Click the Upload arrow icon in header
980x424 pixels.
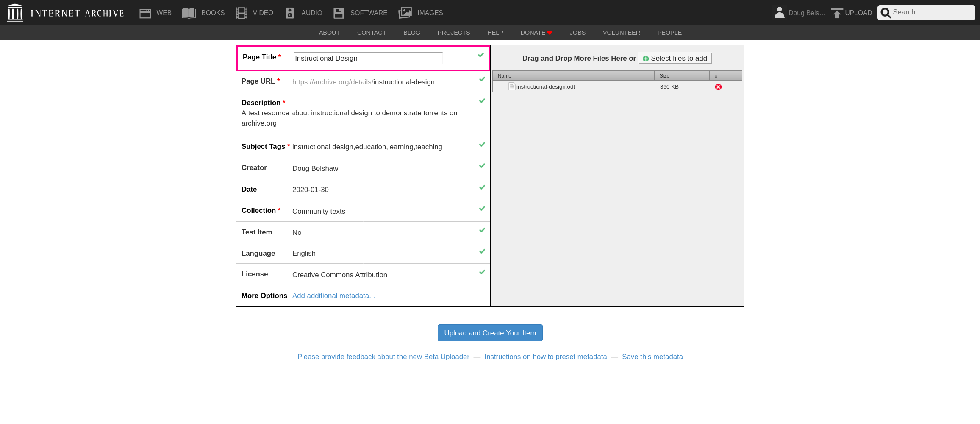pos(837,13)
